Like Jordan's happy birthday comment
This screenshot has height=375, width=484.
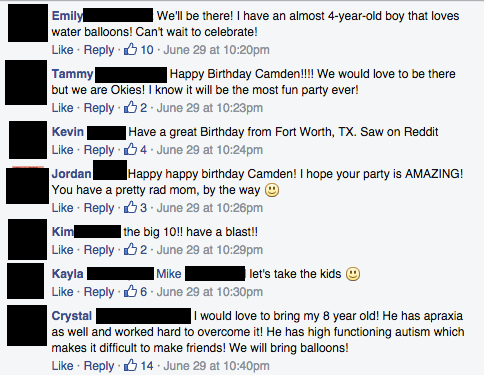tap(62, 208)
